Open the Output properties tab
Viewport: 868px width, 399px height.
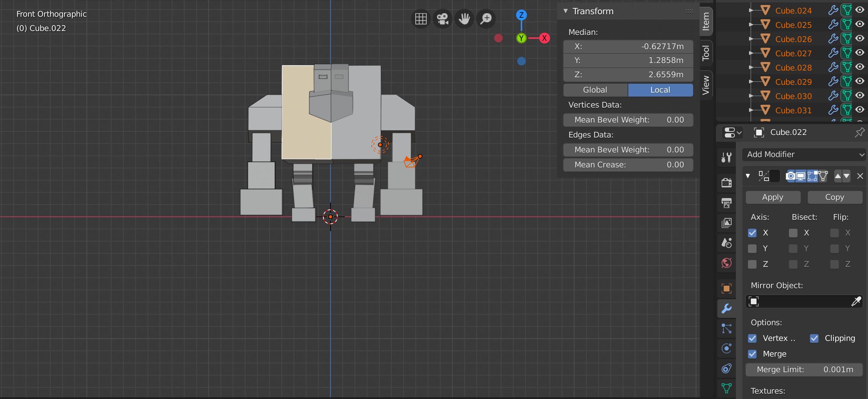(x=727, y=203)
